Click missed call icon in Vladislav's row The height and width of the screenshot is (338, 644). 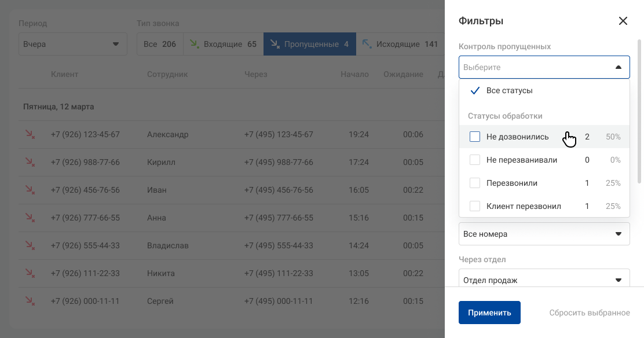pos(30,245)
